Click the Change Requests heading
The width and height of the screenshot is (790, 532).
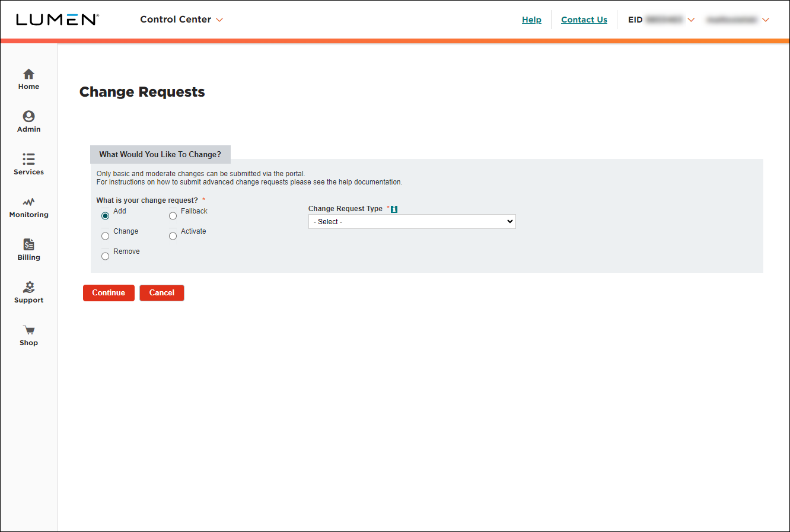click(x=142, y=92)
